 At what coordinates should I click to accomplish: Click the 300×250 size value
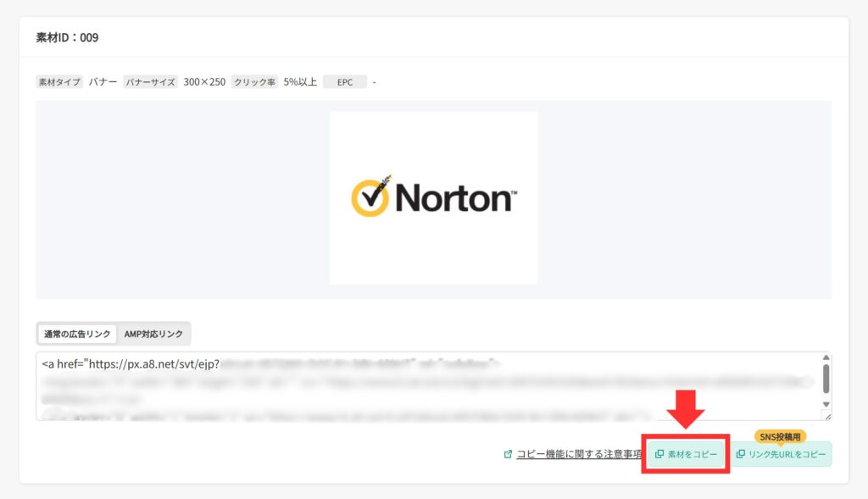[204, 82]
